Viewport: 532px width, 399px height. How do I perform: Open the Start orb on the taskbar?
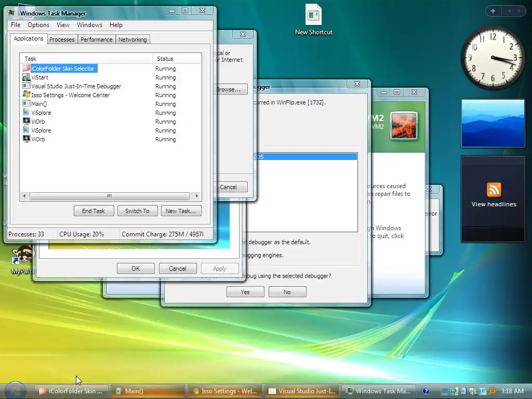[x=16, y=391]
